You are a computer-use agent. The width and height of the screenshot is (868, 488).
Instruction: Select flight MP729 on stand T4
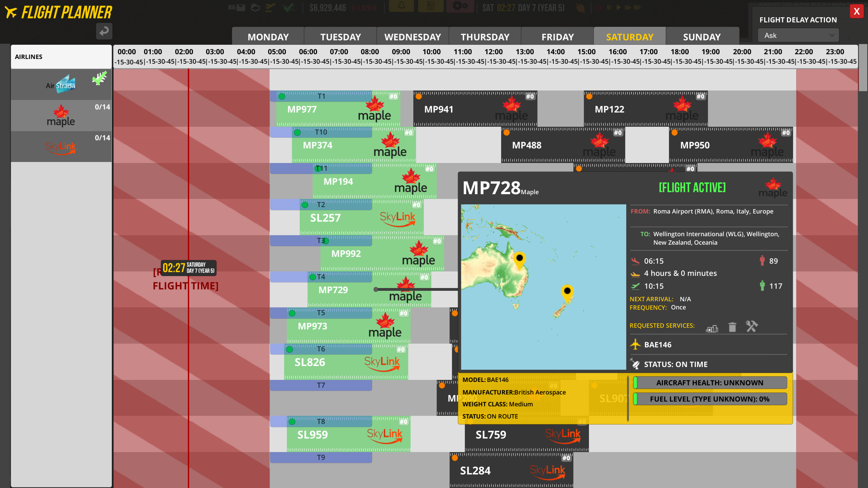[x=369, y=290]
